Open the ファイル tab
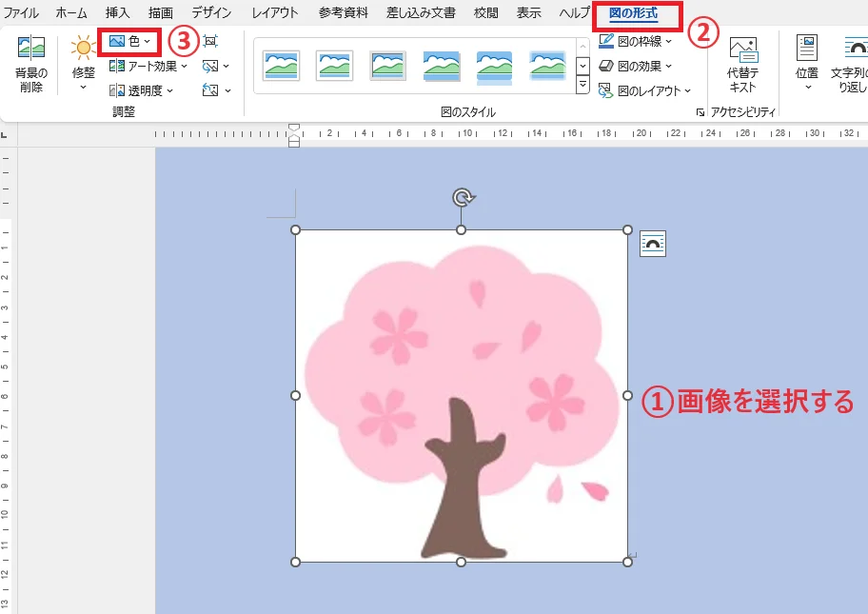This screenshot has width=868, height=614. (21, 12)
